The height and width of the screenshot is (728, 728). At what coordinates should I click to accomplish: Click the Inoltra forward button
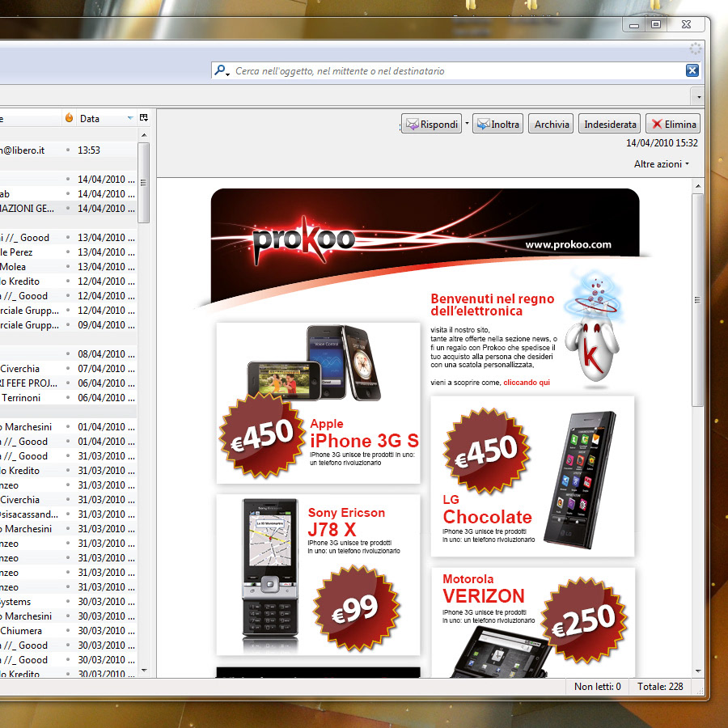click(x=497, y=124)
